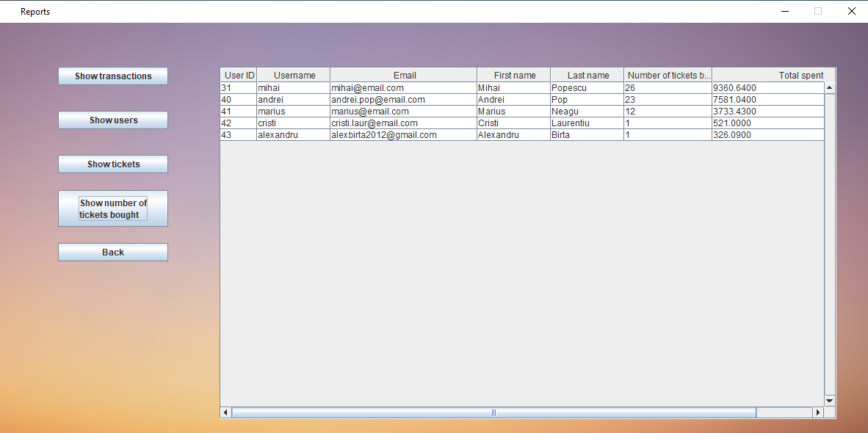Viewport: 868px width, 433px height.
Task: Select User ID cell 43
Action: (x=239, y=134)
